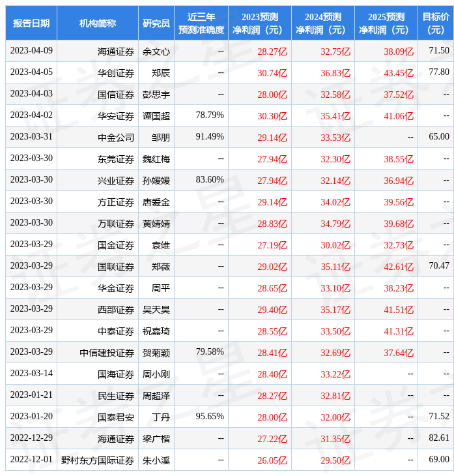Select institution 国泰君安
The width and height of the screenshot is (454, 476).
115,418
